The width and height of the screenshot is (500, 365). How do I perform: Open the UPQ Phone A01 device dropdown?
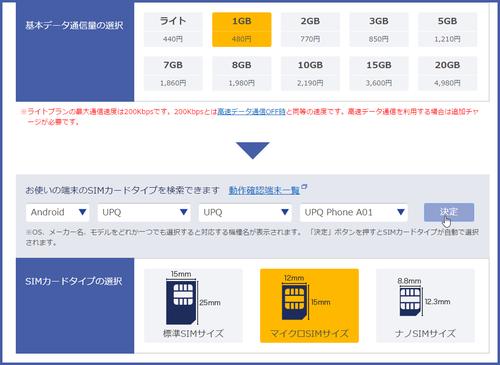(x=354, y=212)
